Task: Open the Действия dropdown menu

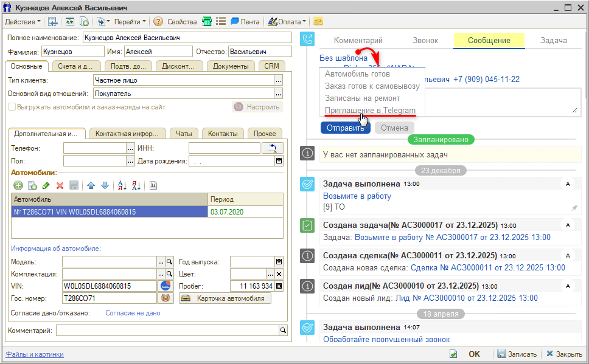Action: (x=23, y=21)
